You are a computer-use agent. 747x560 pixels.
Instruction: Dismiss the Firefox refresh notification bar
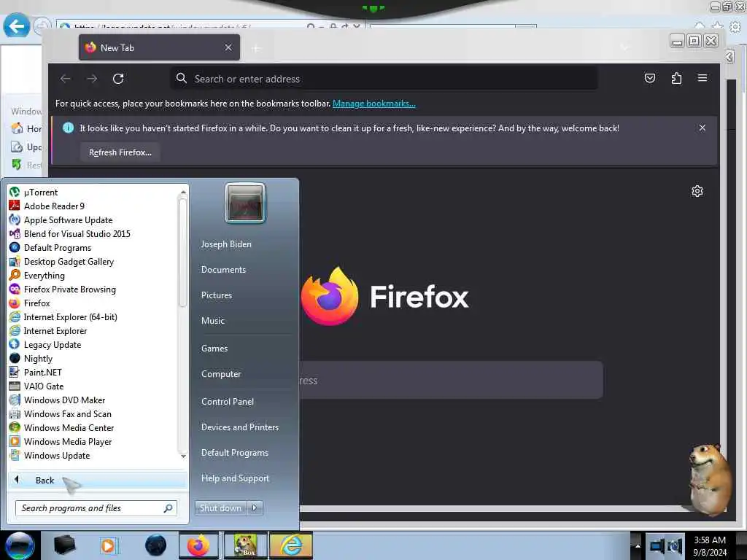tap(703, 128)
